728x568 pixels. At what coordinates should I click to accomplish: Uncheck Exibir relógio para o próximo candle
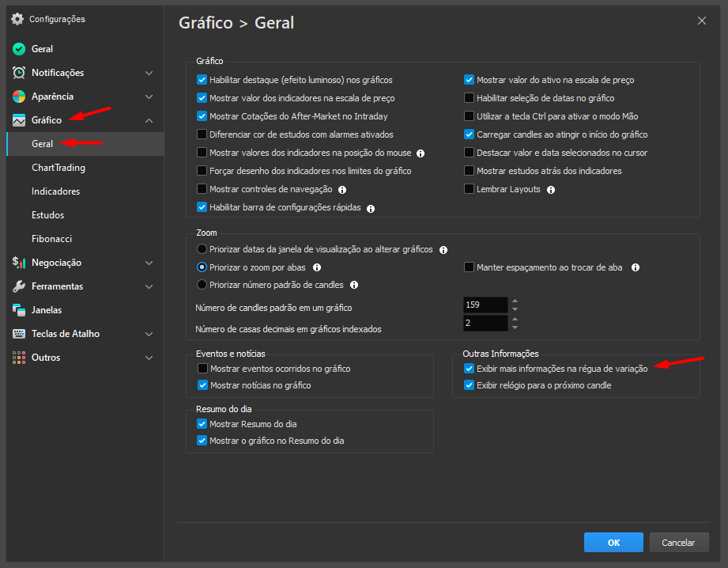pos(470,385)
